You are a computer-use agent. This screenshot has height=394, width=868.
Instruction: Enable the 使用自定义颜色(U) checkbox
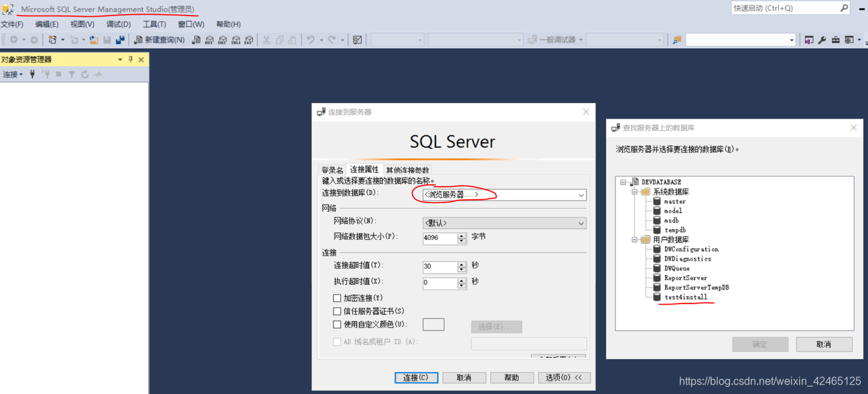click(x=337, y=324)
